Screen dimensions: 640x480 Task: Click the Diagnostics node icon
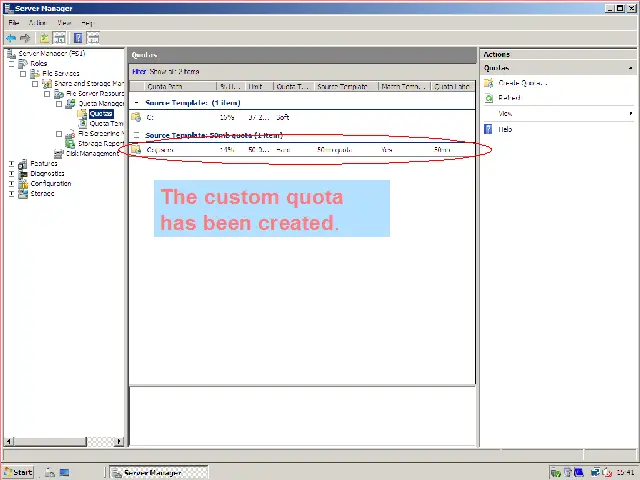[x=23, y=174]
